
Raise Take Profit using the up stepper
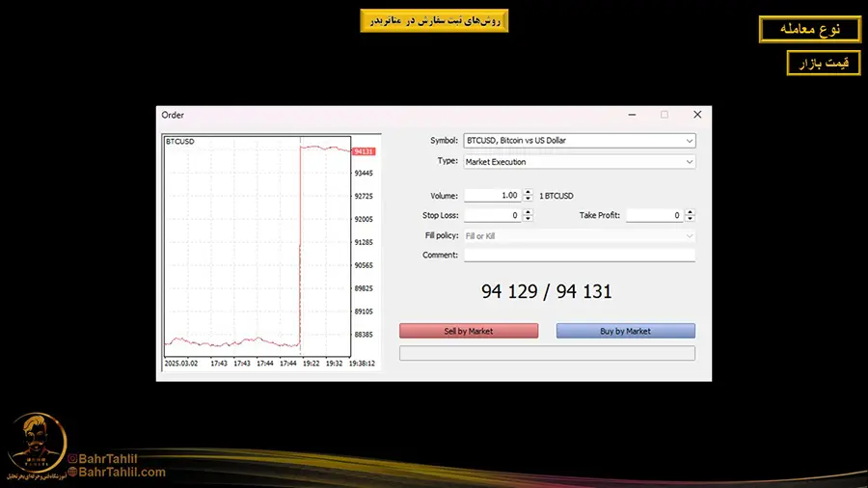click(x=690, y=213)
